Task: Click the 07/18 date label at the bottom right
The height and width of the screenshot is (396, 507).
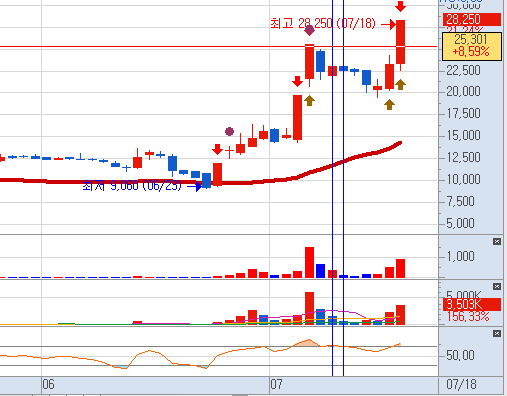Action: [461, 385]
